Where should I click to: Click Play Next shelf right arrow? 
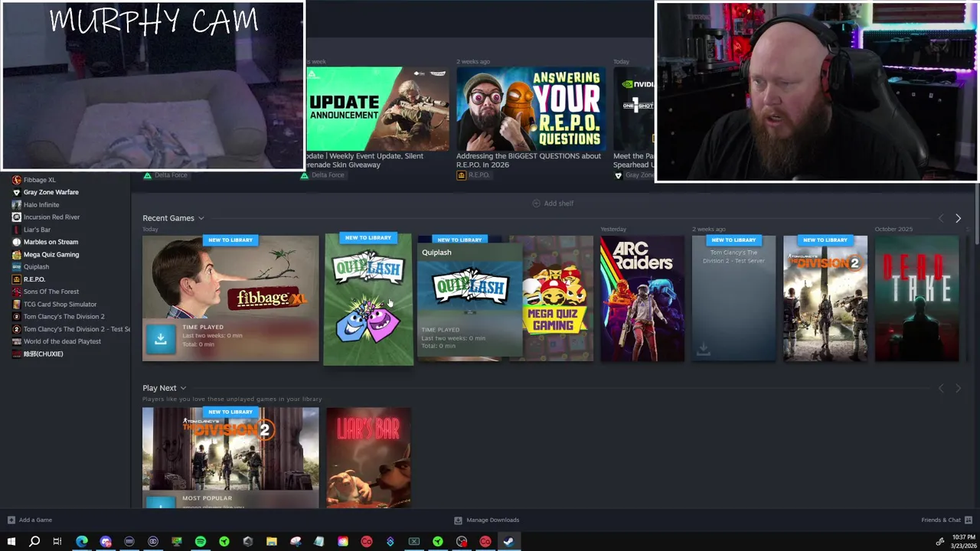tap(958, 389)
